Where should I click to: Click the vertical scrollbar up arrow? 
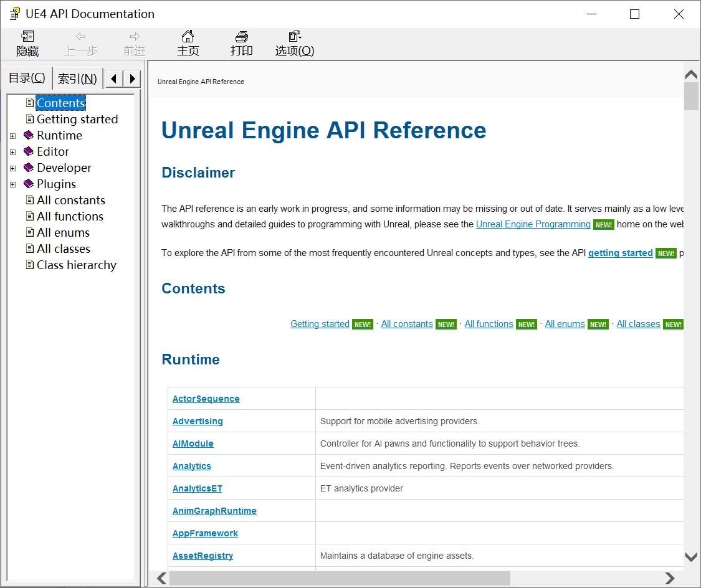[691, 75]
